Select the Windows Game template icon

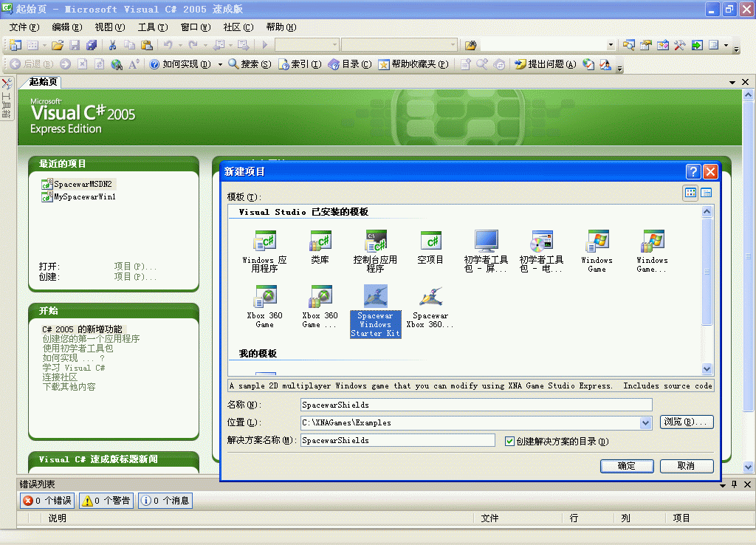597,251
